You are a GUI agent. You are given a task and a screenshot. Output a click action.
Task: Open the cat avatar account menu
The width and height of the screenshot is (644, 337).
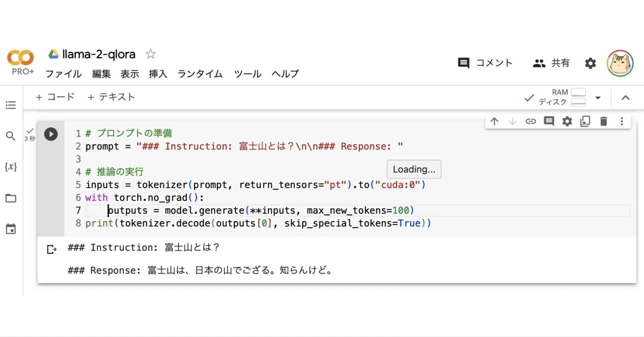(620, 63)
